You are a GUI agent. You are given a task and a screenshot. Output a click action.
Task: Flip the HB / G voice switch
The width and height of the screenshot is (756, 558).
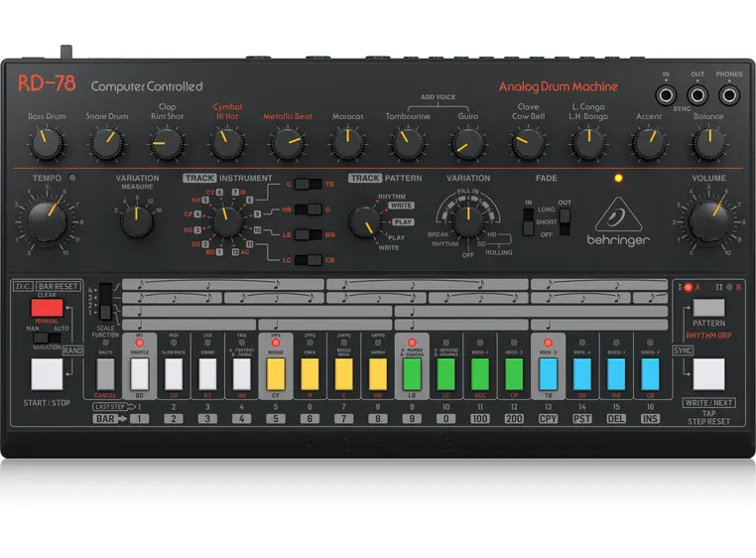(x=309, y=209)
